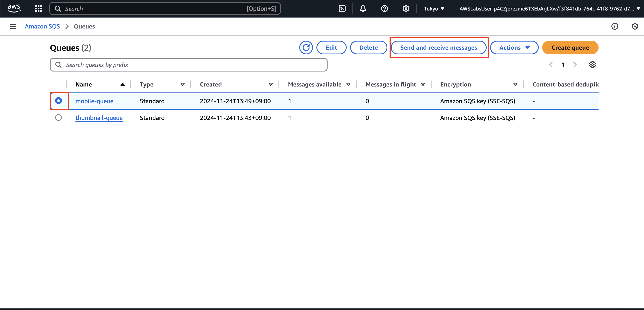Focus the global Search field

point(165,9)
